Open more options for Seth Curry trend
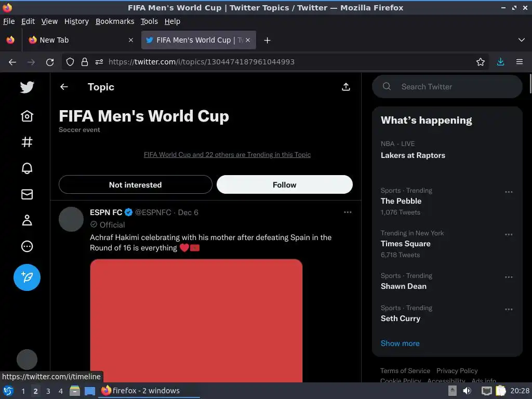The height and width of the screenshot is (399, 532). (x=508, y=310)
